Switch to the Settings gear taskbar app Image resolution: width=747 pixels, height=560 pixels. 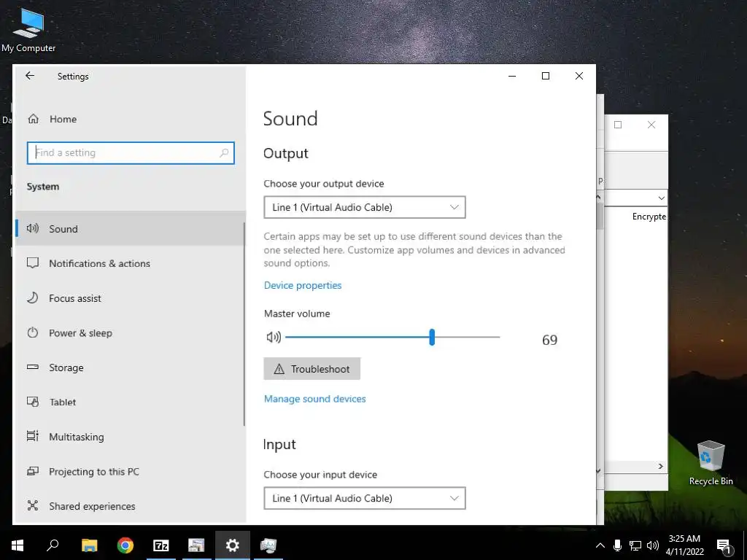point(233,545)
